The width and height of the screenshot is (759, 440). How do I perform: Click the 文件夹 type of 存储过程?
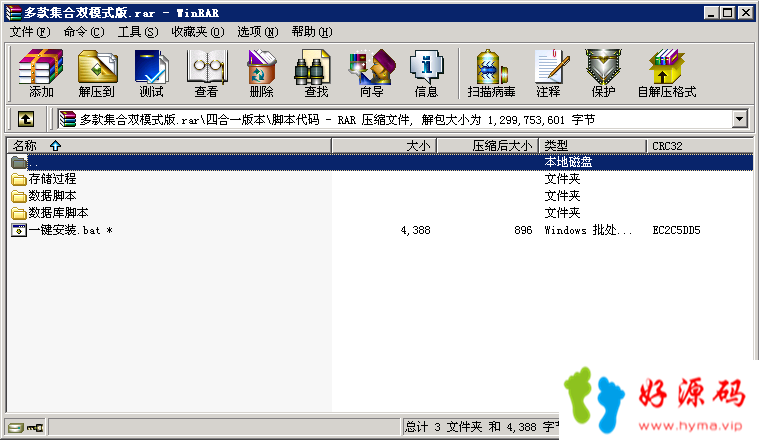tap(562, 179)
